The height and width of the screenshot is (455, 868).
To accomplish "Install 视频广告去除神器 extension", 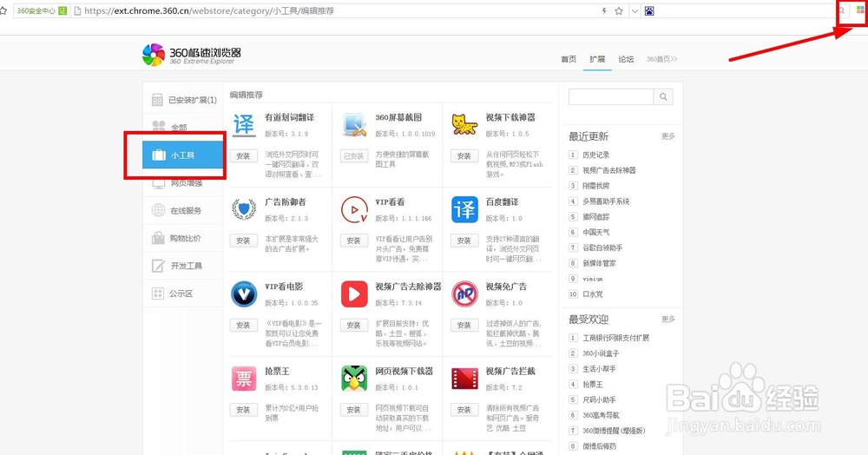I will [x=354, y=326].
